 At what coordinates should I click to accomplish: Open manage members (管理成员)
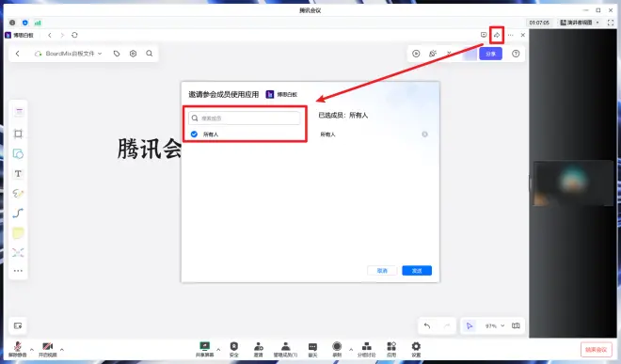pos(285,349)
